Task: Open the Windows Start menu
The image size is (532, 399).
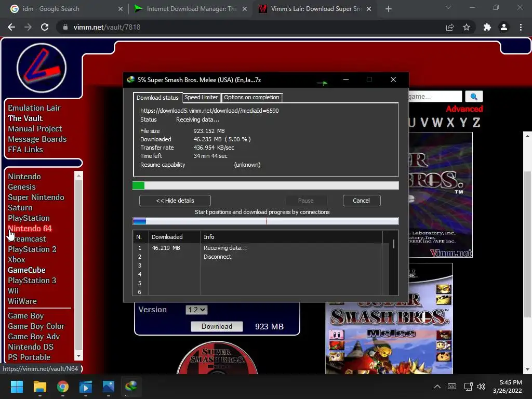Action: tap(17, 387)
